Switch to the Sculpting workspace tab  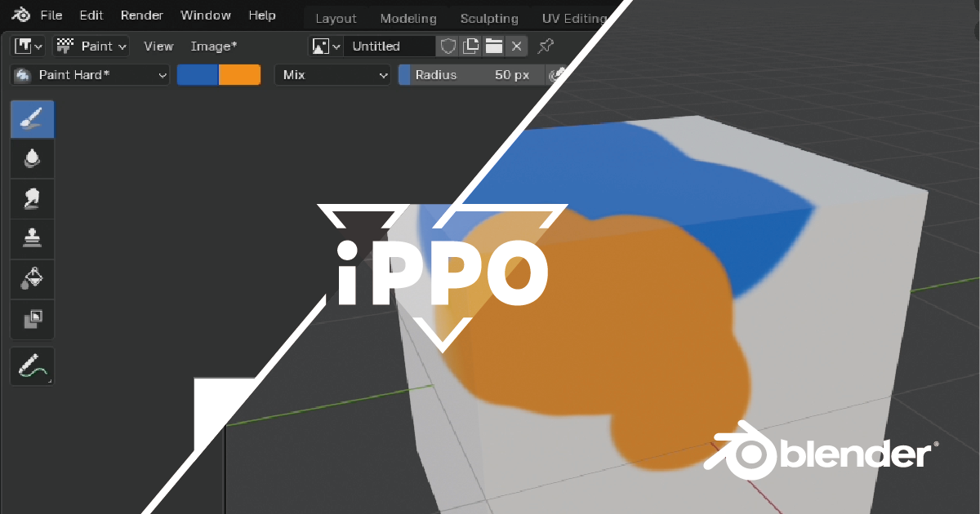tap(489, 18)
